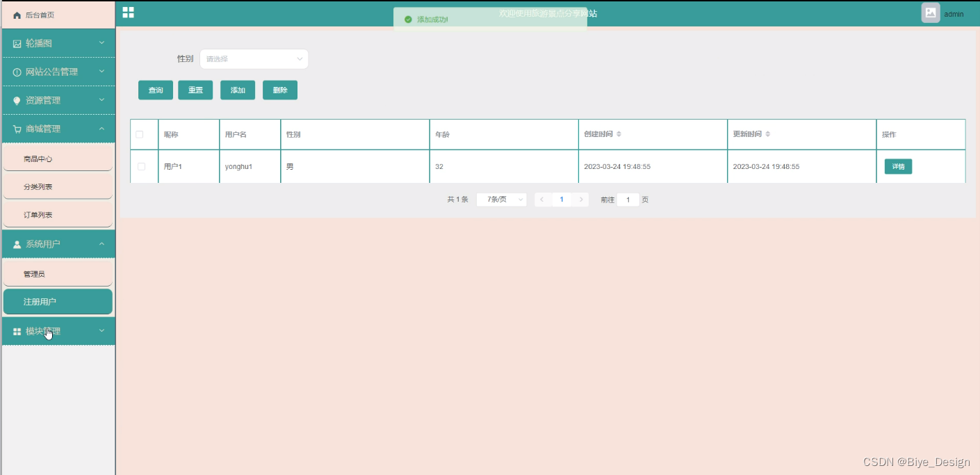Click the admin avatar image
Screen dimensions: 980x475
click(931, 13)
